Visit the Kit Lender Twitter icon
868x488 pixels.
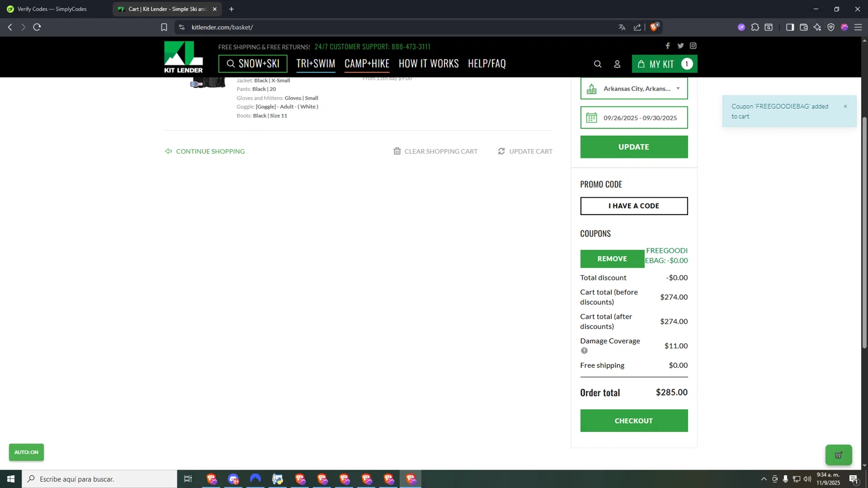(x=681, y=46)
